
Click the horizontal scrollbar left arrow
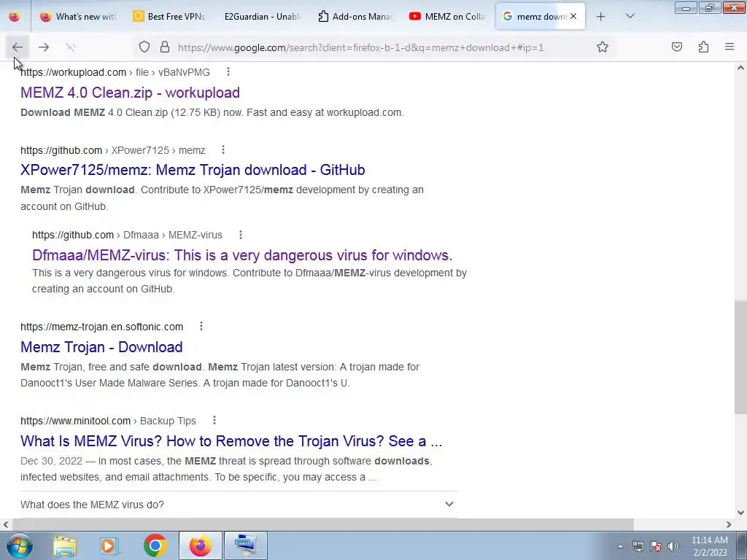tap(5, 524)
